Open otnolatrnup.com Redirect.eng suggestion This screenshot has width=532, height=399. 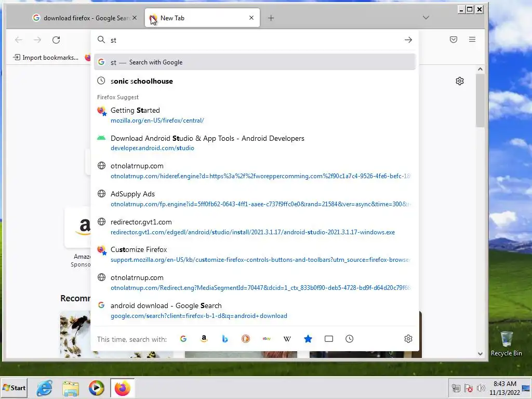coord(255,282)
